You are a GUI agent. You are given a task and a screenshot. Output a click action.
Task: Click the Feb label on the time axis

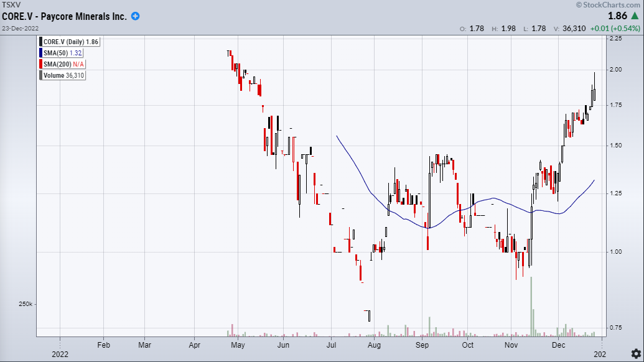click(x=103, y=345)
